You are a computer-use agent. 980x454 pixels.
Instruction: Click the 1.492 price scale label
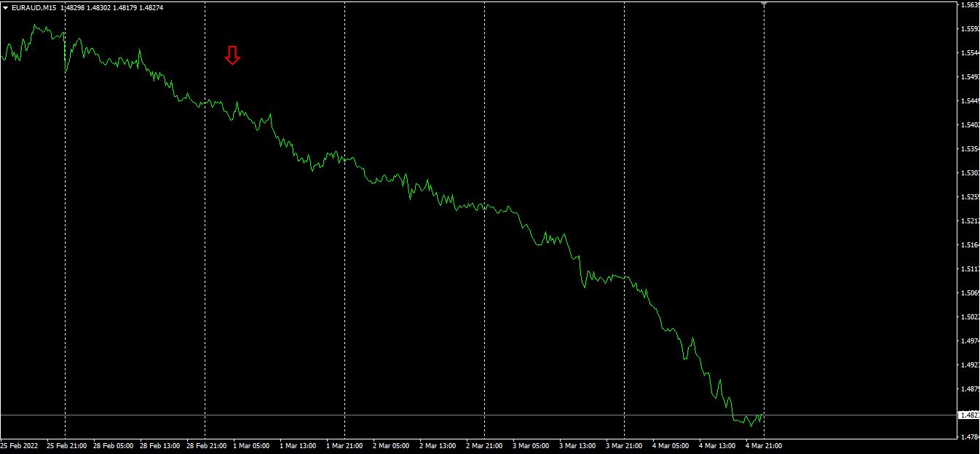click(x=970, y=365)
